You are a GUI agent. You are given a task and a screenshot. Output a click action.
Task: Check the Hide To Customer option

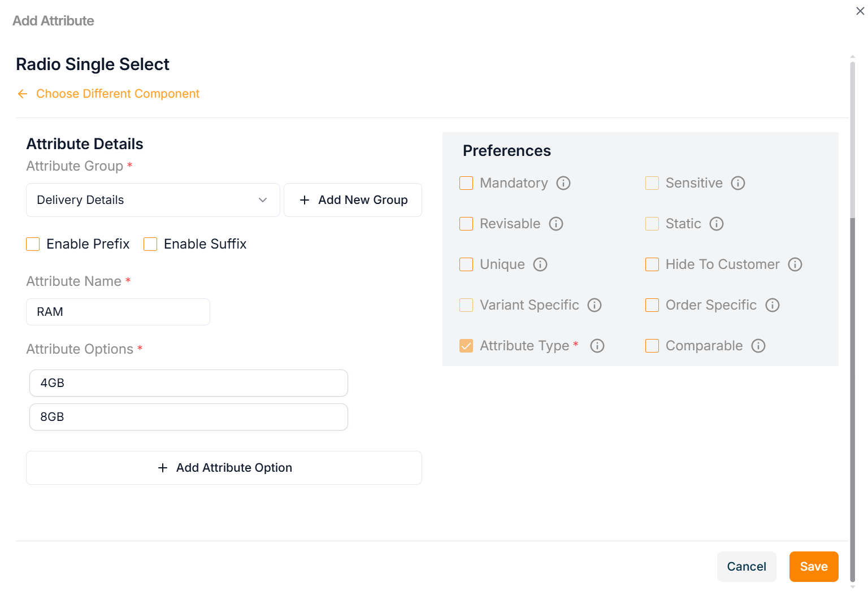(652, 264)
